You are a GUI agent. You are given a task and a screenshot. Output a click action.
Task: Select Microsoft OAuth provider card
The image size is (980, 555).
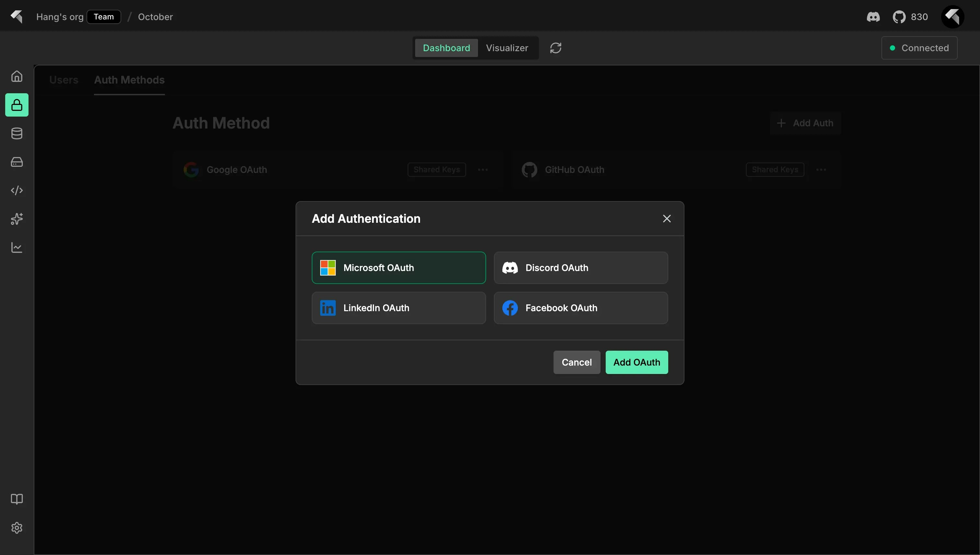398,267
